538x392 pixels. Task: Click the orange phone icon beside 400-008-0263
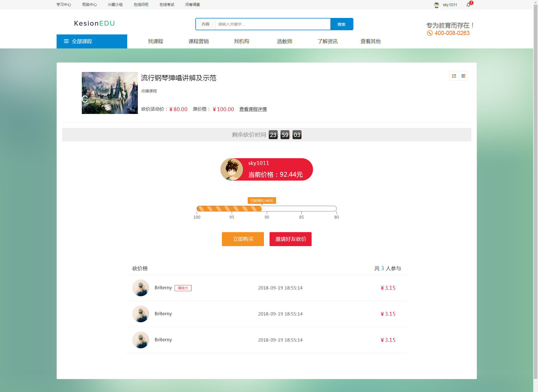430,33
